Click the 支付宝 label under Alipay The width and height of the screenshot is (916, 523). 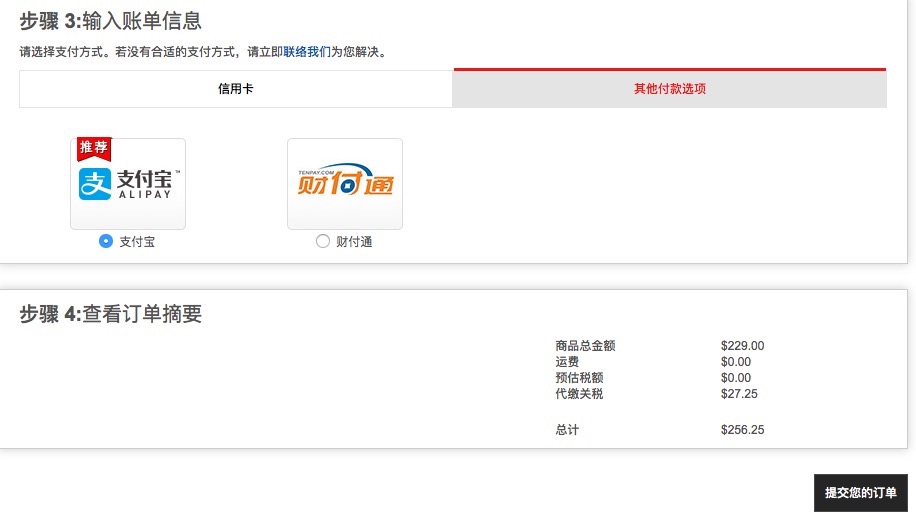[x=137, y=242]
